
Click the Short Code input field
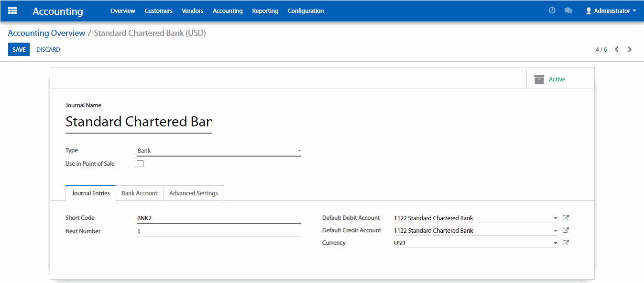point(218,218)
